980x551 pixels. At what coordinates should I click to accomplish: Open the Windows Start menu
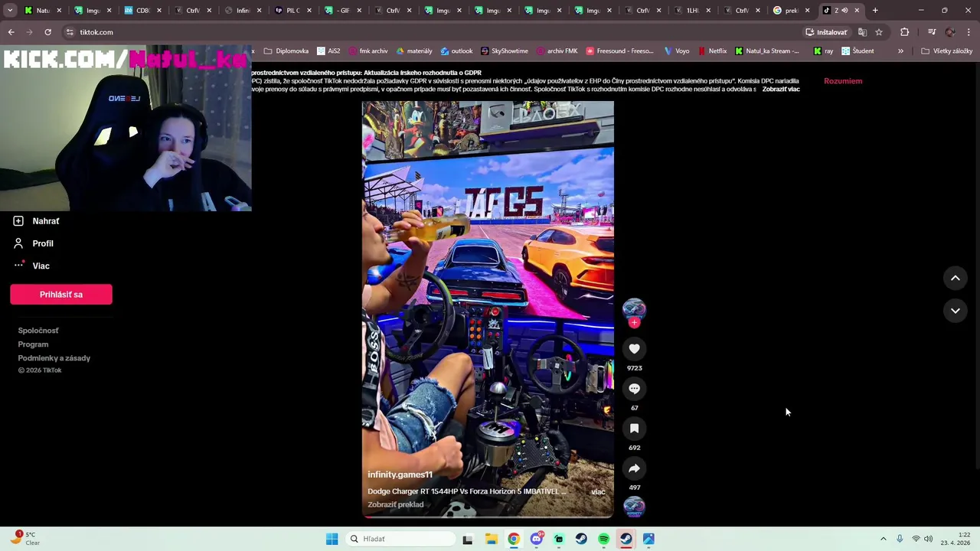(x=332, y=539)
